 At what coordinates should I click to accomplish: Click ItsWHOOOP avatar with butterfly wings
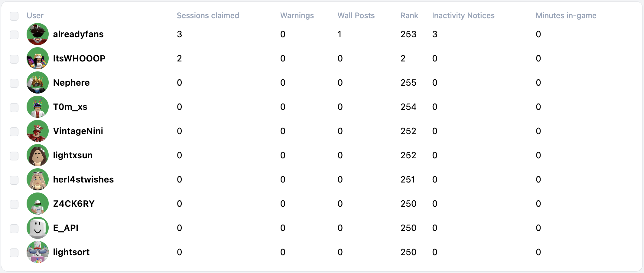[x=37, y=58]
